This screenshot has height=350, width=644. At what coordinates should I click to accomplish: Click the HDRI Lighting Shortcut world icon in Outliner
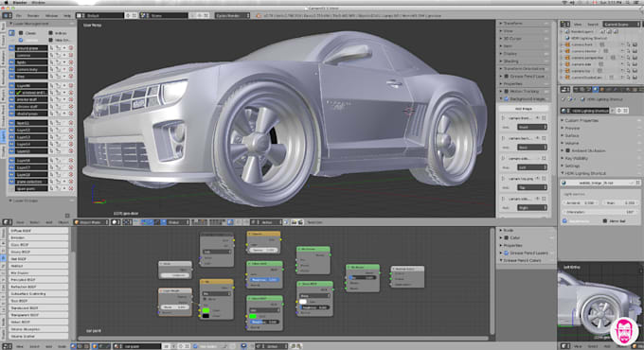pyautogui.click(x=567, y=38)
